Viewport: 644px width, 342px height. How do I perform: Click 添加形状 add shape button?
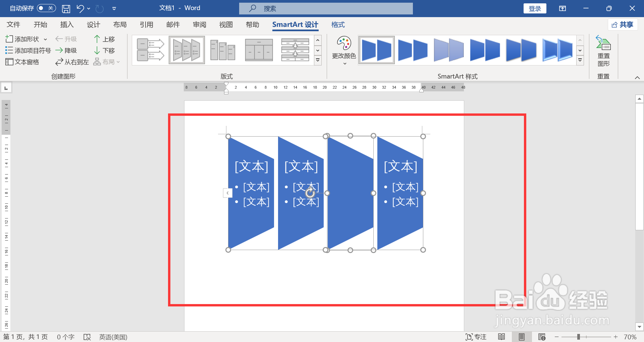tap(22, 39)
